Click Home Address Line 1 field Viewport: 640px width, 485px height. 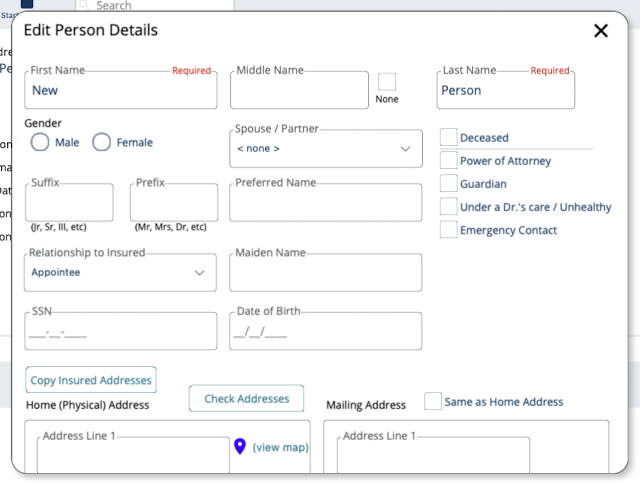pyautogui.click(x=133, y=455)
